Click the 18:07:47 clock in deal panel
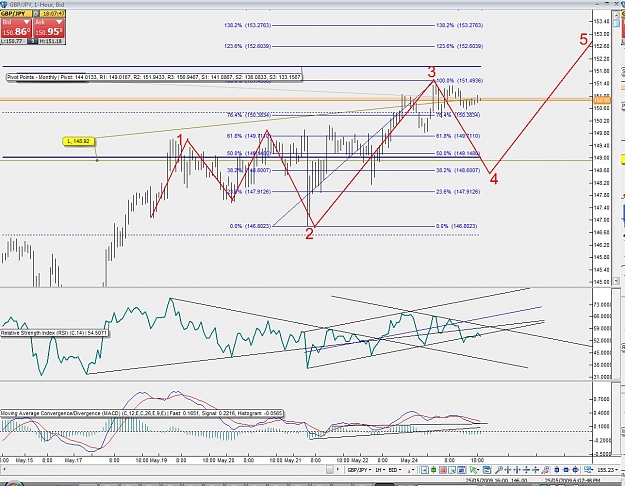The height and width of the screenshot is (486, 625). 53,14
